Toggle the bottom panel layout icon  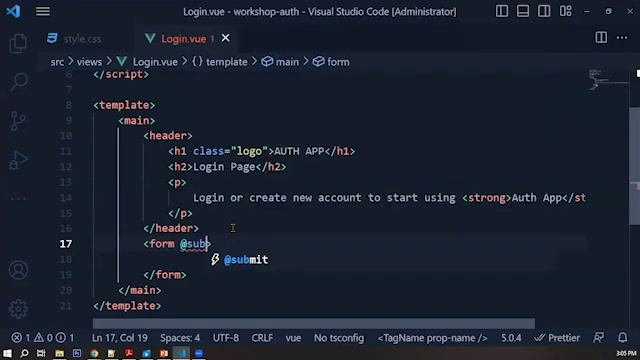pyautogui.click(x=523, y=11)
